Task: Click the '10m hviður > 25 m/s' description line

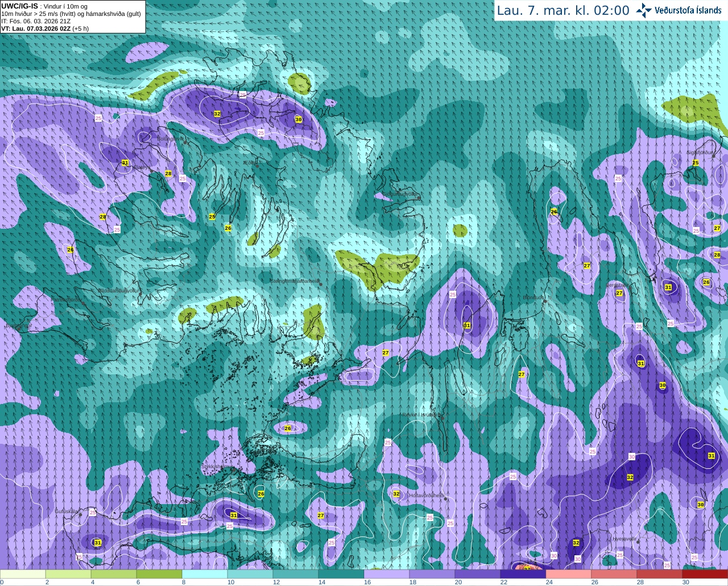Action: 71,14
